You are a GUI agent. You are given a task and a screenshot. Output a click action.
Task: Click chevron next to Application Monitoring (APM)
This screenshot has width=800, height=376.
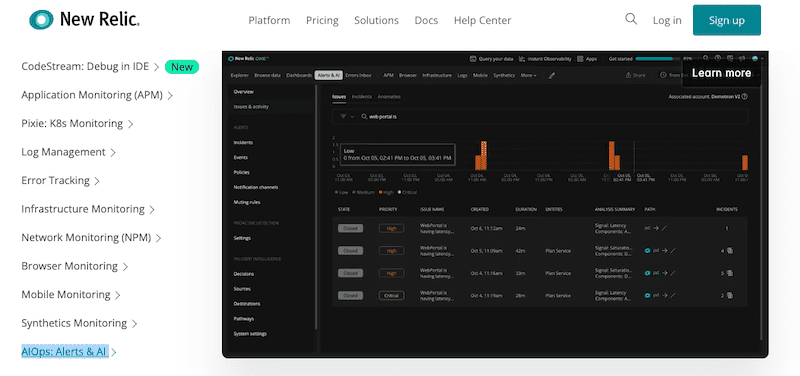tap(170, 95)
